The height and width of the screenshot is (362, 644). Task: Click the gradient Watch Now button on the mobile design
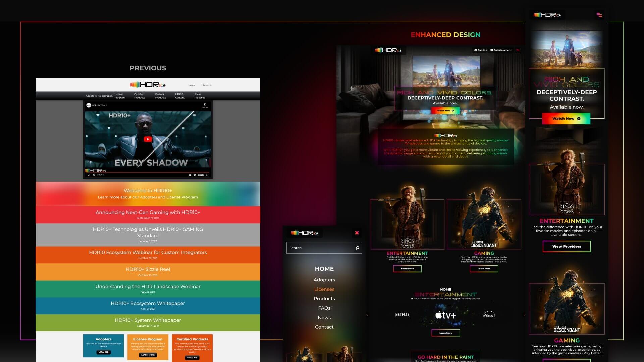pos(566,118)
